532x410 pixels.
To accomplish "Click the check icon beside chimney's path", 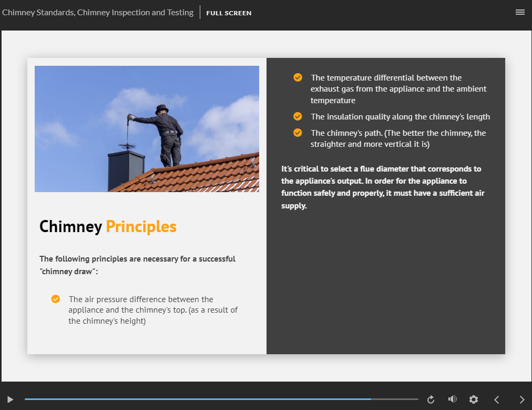I will pos(298,133).
